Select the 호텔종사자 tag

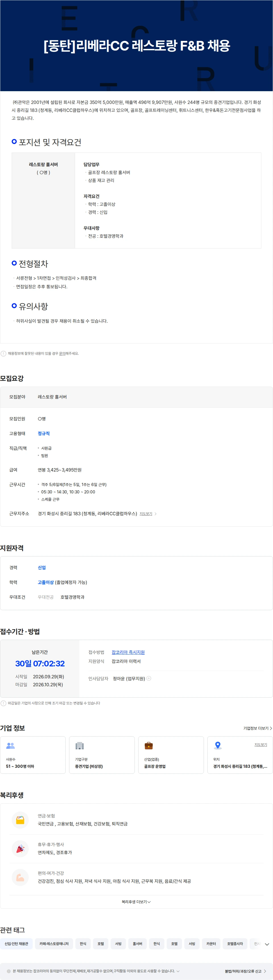[x=235, y=944]
